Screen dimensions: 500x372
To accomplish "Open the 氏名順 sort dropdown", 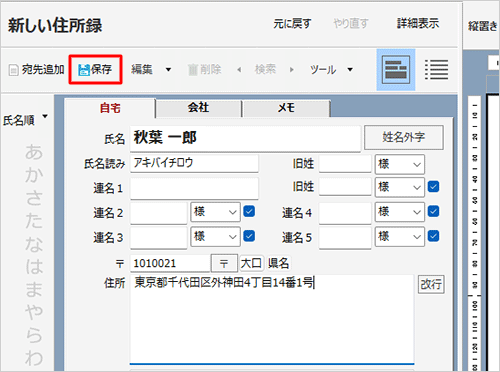I will 25,120.
